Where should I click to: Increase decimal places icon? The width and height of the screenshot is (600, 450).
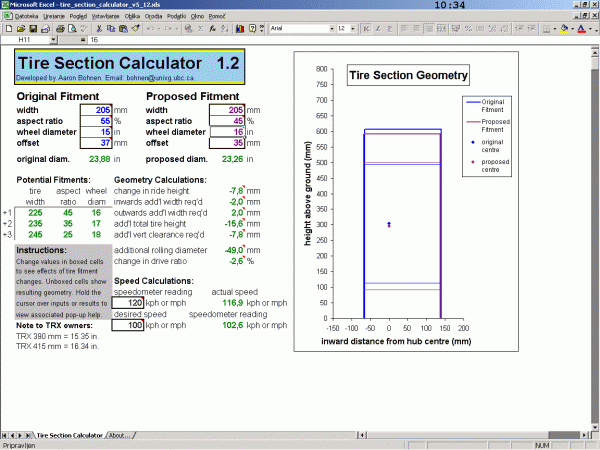pos(492,28)
